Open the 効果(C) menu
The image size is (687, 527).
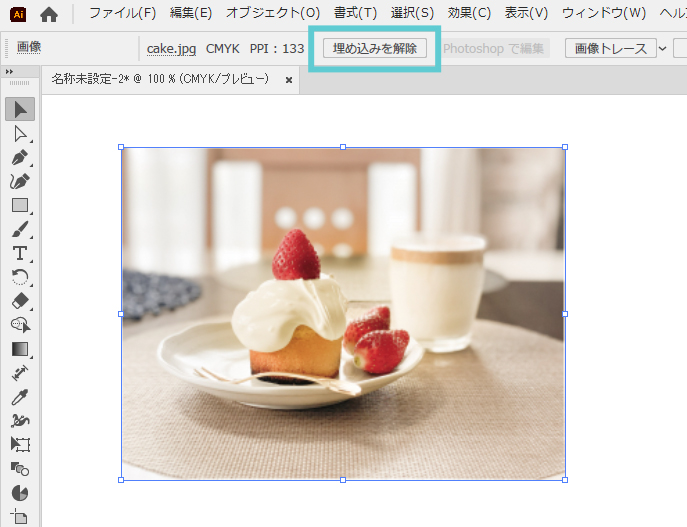(469, 14)
